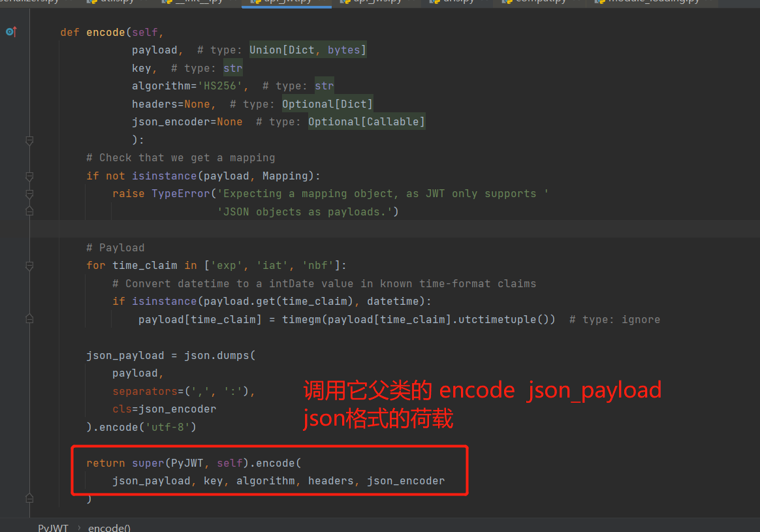Open the encode() method breadcrumb

point(109,527)
